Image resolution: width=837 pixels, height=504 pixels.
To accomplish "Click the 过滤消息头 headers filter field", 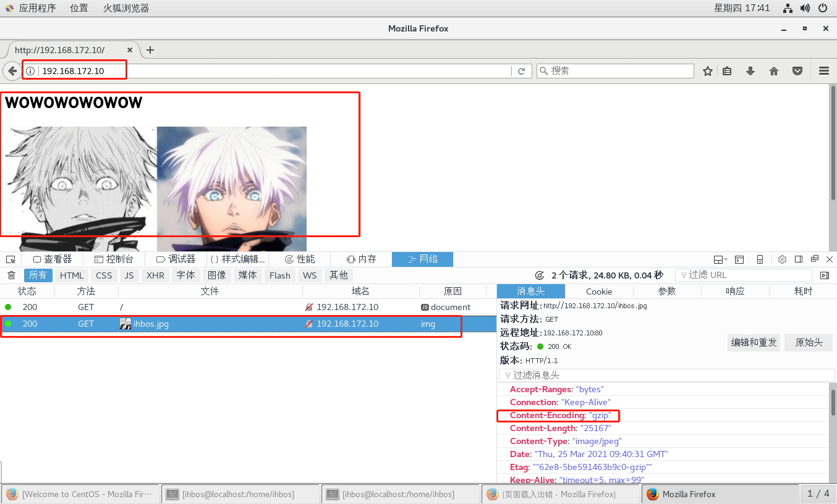I will [666, 376].
